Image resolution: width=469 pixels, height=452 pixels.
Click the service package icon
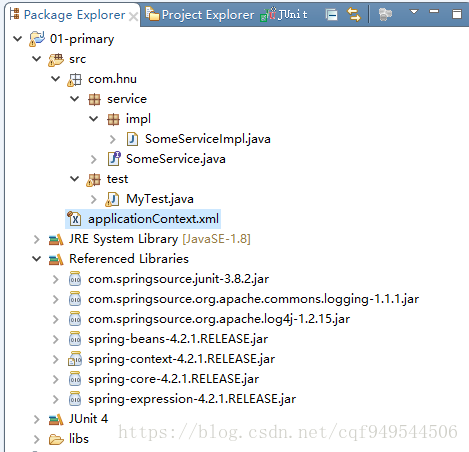coord(94,99)
